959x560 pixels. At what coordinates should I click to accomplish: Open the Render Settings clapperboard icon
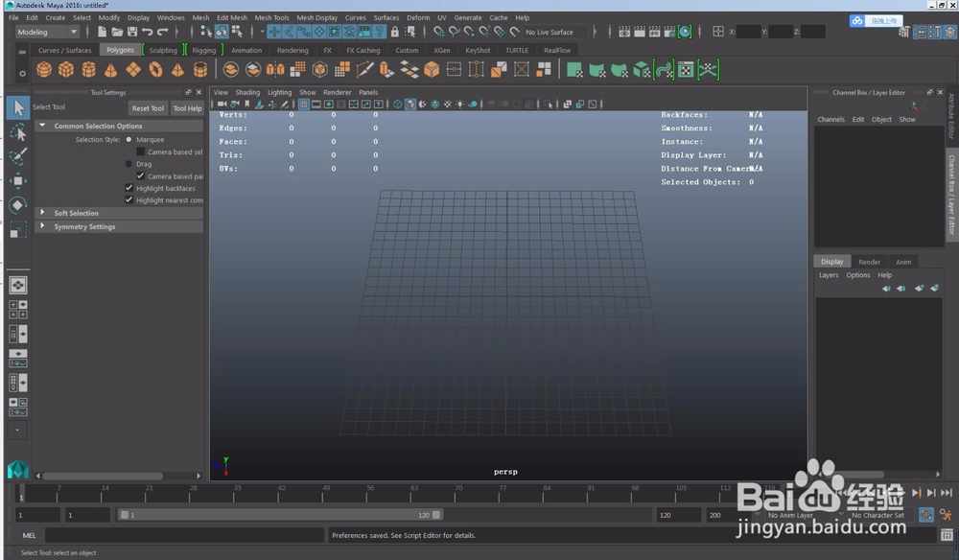coord(670,32)
